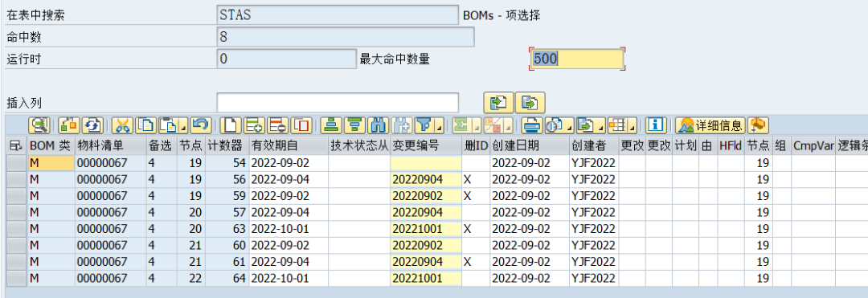868x298 pixels.
Task: Click valid-from date in the counter 63 row
Action: coord(289,229)
